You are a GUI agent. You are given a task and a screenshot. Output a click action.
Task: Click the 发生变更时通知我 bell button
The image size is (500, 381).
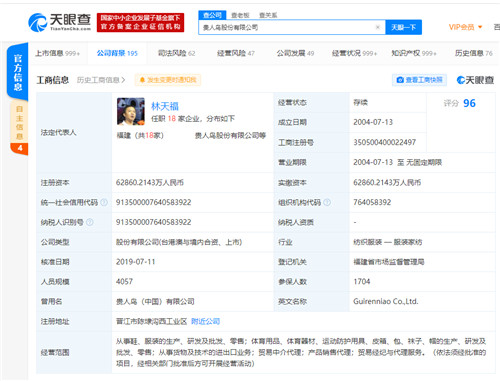(168, 80)
